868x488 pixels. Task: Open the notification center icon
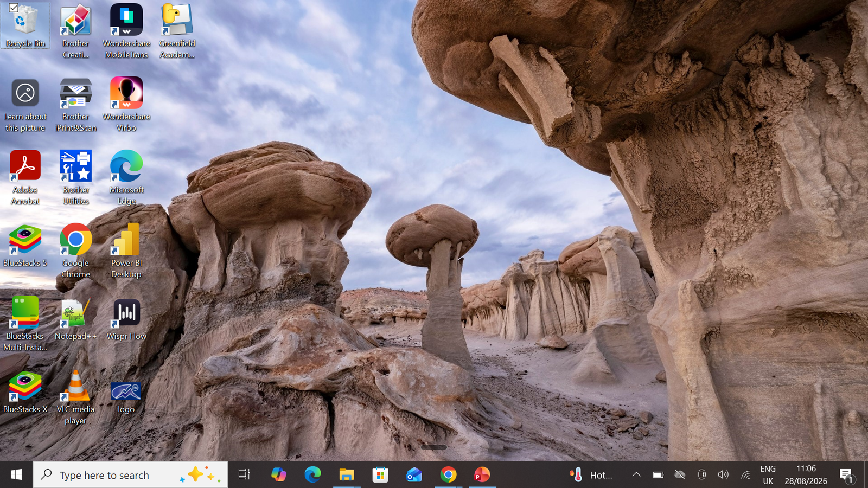pyautogui.click(x=847, y=475)
